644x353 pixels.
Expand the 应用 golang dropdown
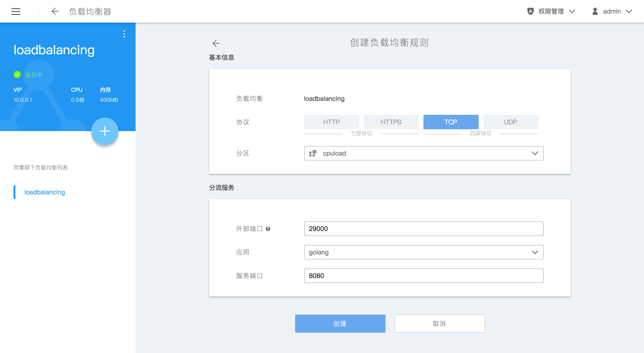coord(423,252)
